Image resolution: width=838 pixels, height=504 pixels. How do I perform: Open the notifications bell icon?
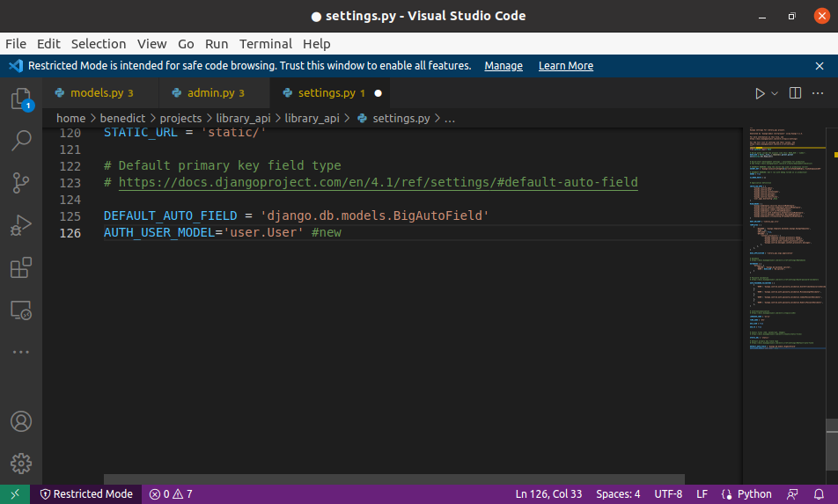[819, 494]
